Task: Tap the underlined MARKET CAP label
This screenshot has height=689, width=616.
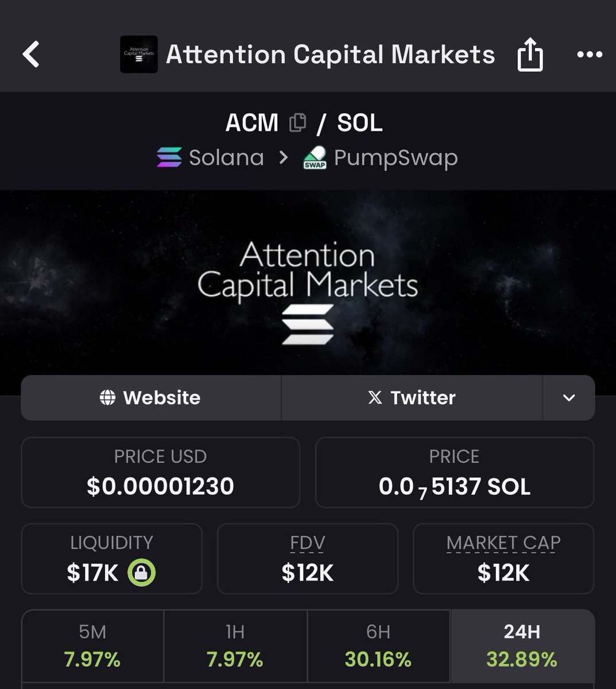Action: click(x=503, y=543)
